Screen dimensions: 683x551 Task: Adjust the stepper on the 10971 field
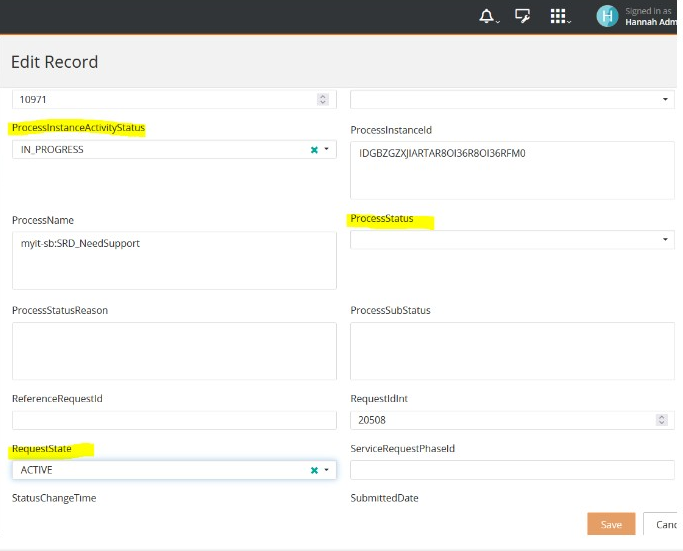[x=323, y=99]
